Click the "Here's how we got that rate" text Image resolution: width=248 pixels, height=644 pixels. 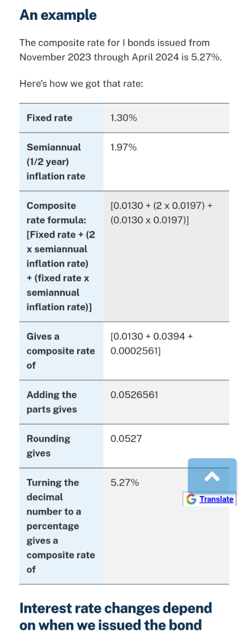(x=81, y=84)
